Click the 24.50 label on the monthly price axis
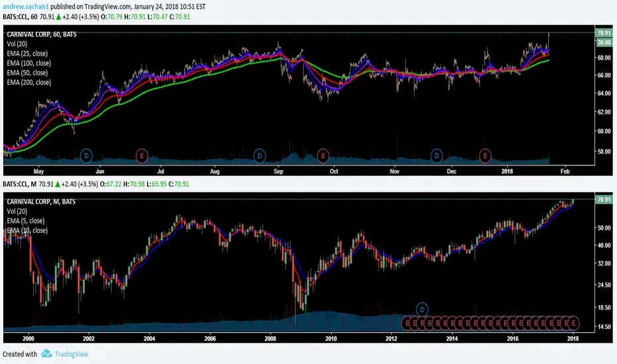The height and width of the screenshot is (364, 617). coord(604,285)
